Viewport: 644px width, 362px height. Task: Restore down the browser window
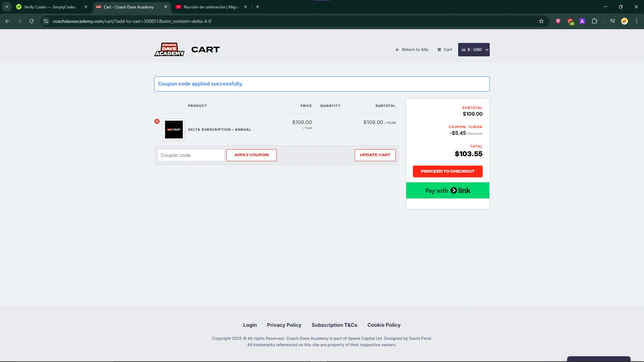[621, 7]
